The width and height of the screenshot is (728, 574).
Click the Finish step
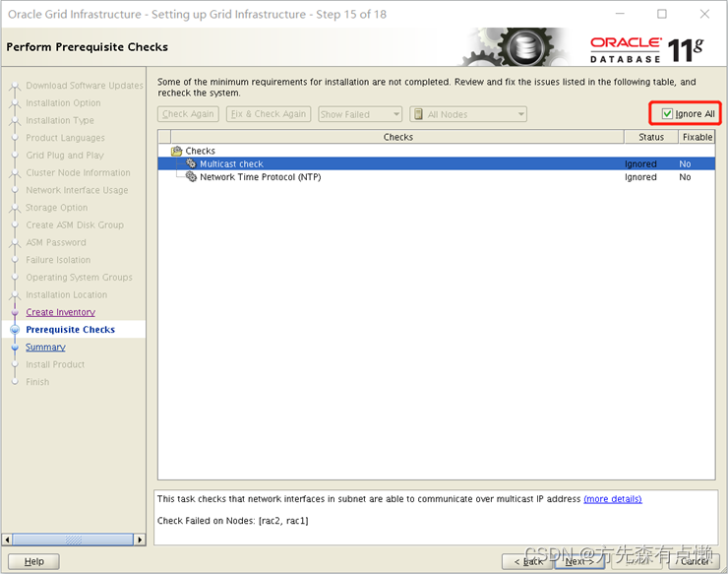[x=37, y=382]
